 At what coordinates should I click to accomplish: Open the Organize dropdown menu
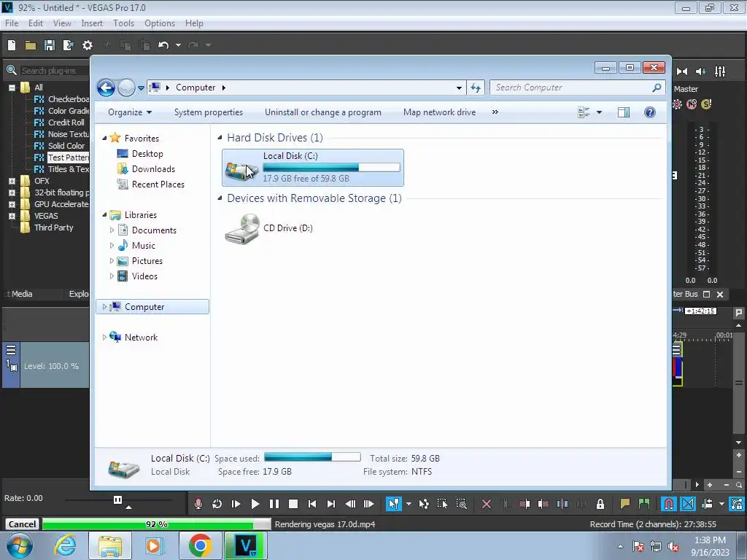tap(130, 112)
